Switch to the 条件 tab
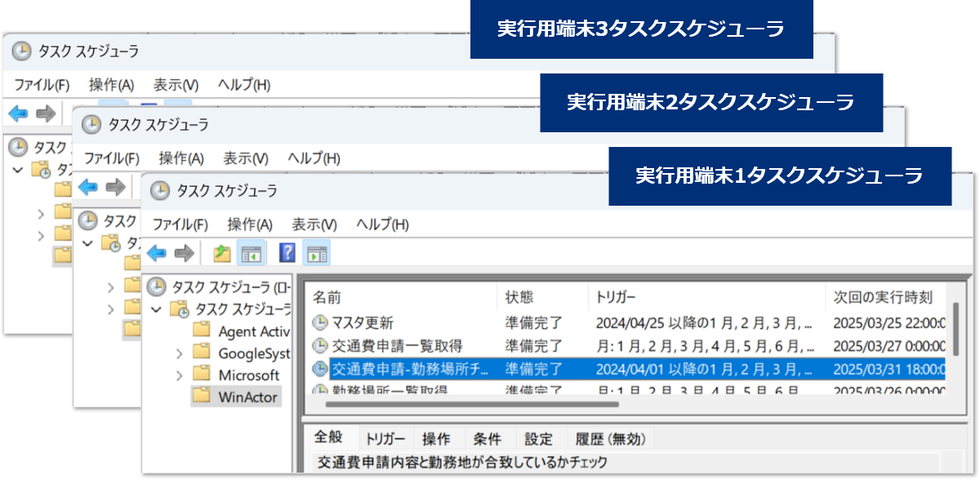This screenshot has height=480, width=980. pyautogui.click(x=488, y=438)
